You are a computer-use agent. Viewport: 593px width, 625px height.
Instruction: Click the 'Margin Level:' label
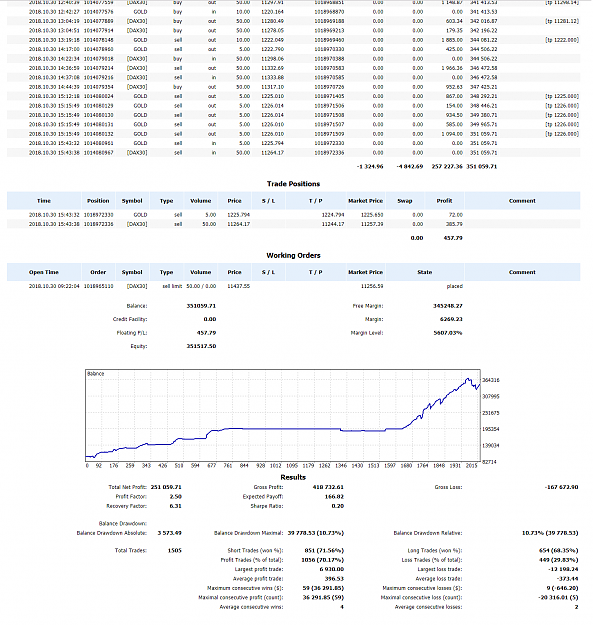pyautogui.click(x=367, y=333)
